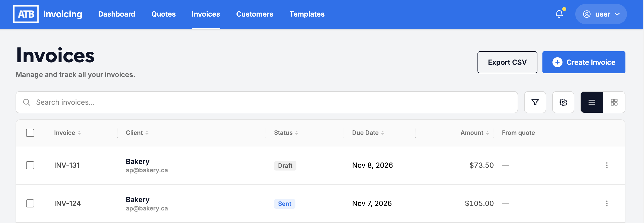Sort by Client column arrows
Viewport: 644px width, 223px height.
click(147, 133)
